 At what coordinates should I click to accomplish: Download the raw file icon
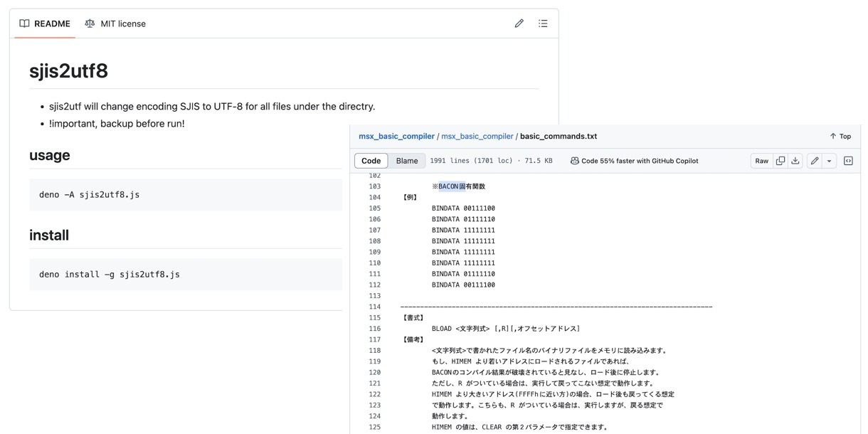coord(795,161)
